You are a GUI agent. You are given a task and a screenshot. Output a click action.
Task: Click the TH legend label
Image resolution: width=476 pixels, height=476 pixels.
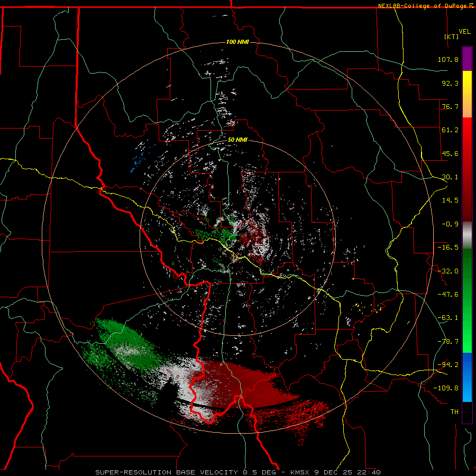click(x=454, y=411)
